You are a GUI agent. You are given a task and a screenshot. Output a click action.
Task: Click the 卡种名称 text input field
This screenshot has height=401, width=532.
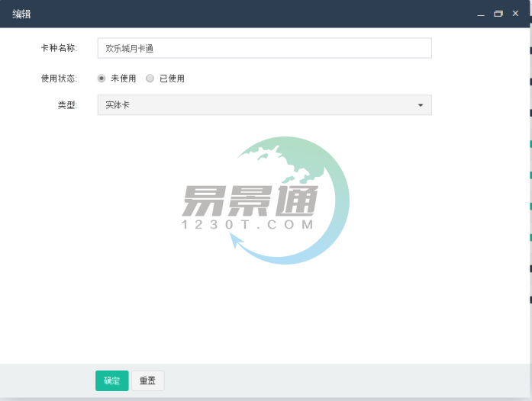(264, 48)
